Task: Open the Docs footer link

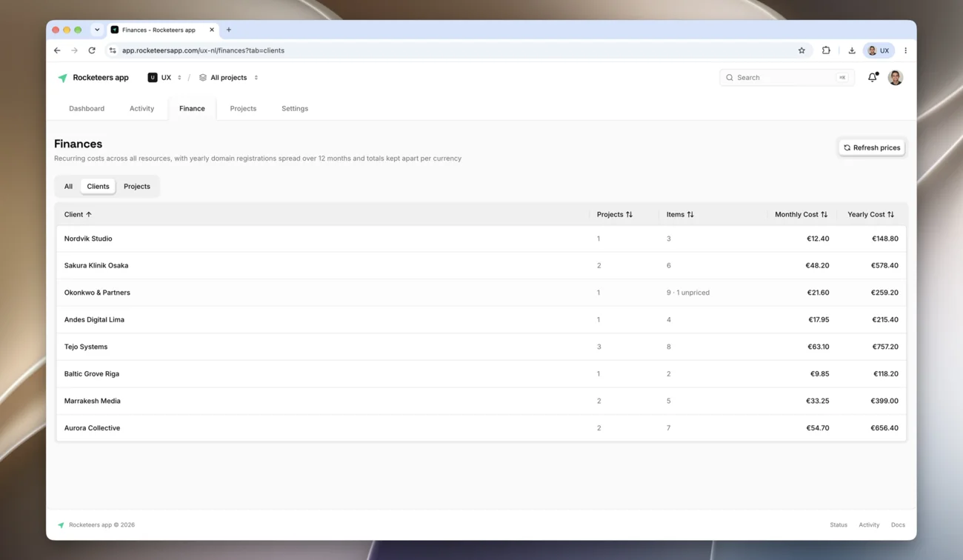Action: coord(898,525)
